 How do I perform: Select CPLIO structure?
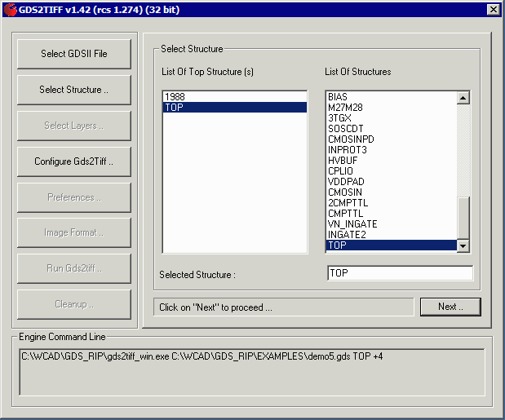pos(392,171)
